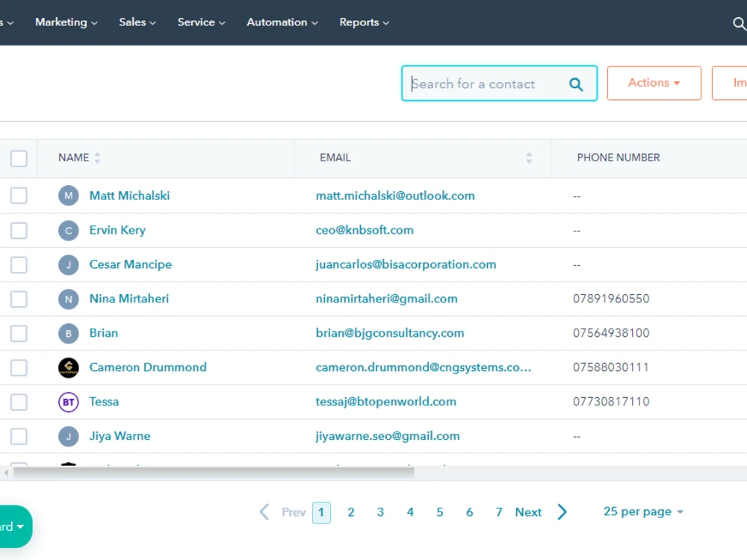Open Cesar Mancipe's avatar icon
747x560 pixels.
tap(69, 265)
